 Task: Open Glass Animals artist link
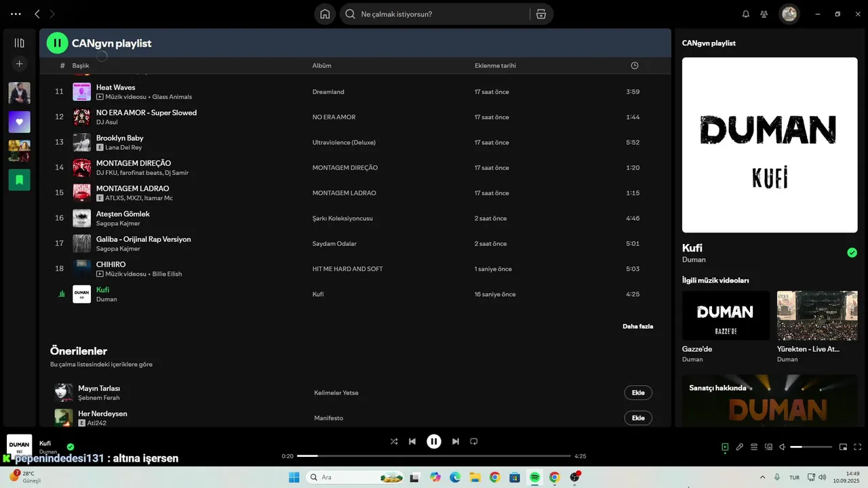coord(172,97)
